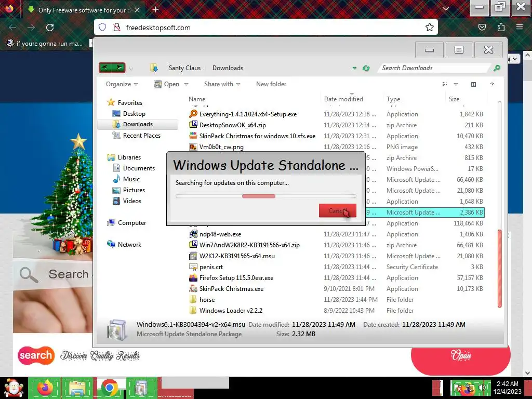Select Everything-1.4.1.1024.x64-Setup.exe file icon
This screenshot has height=399, width=532.
193,114
